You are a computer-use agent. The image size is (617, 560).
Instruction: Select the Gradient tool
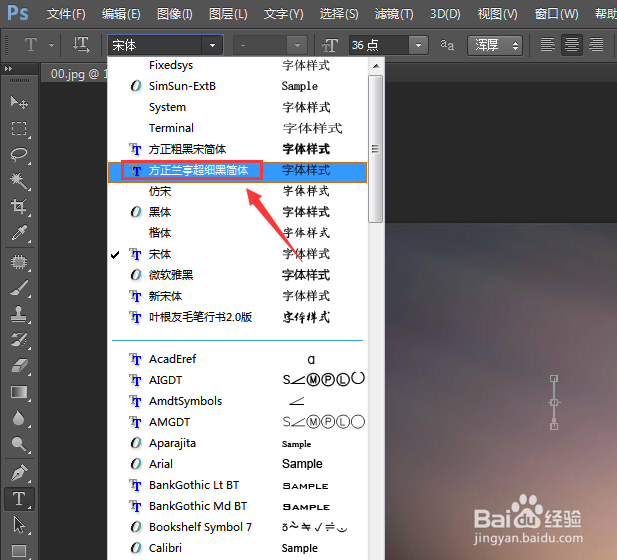pos(18,392)
